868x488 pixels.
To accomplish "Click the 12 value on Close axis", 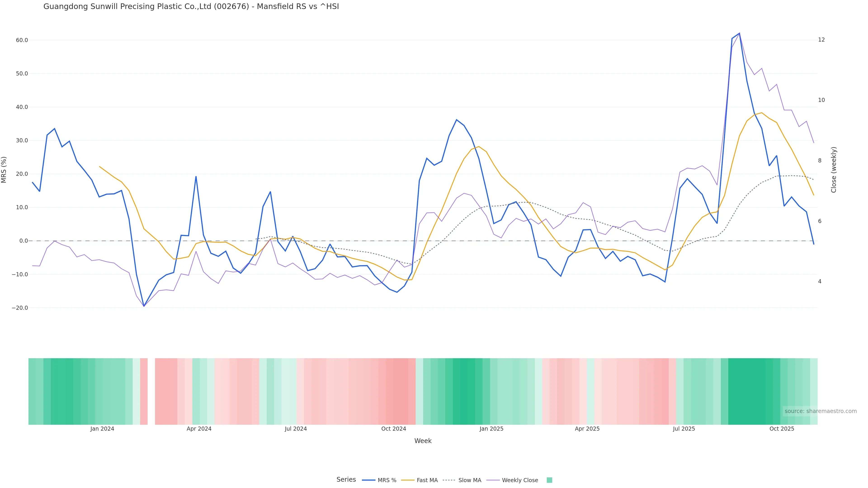I will [x=821, y=40].
